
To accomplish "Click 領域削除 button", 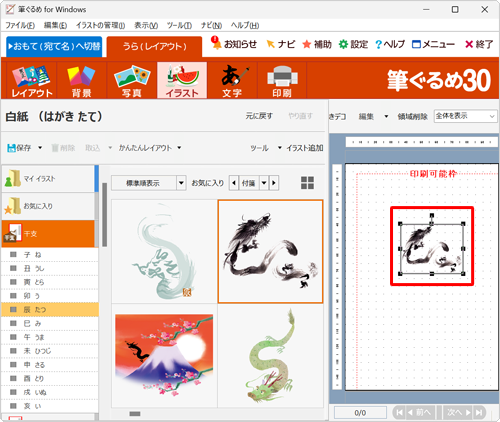I will [412, 116].
